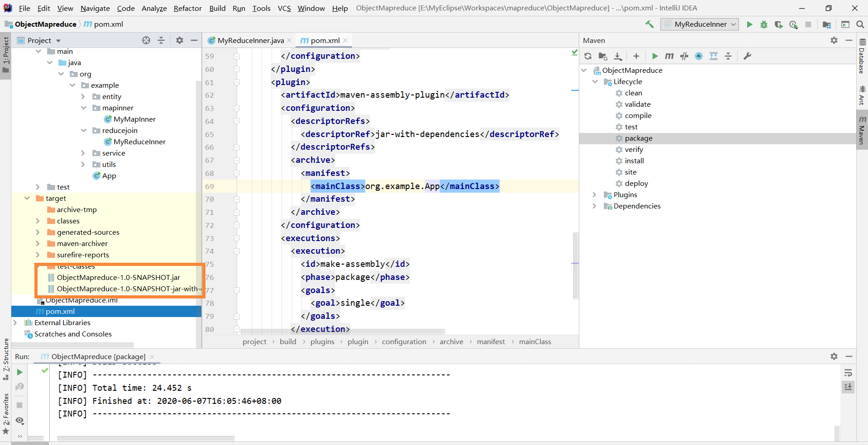This screenshot has width=868, height=445.
Task: Open Search Everywhere magnifier icon
Action: click(x=860, y=24)
